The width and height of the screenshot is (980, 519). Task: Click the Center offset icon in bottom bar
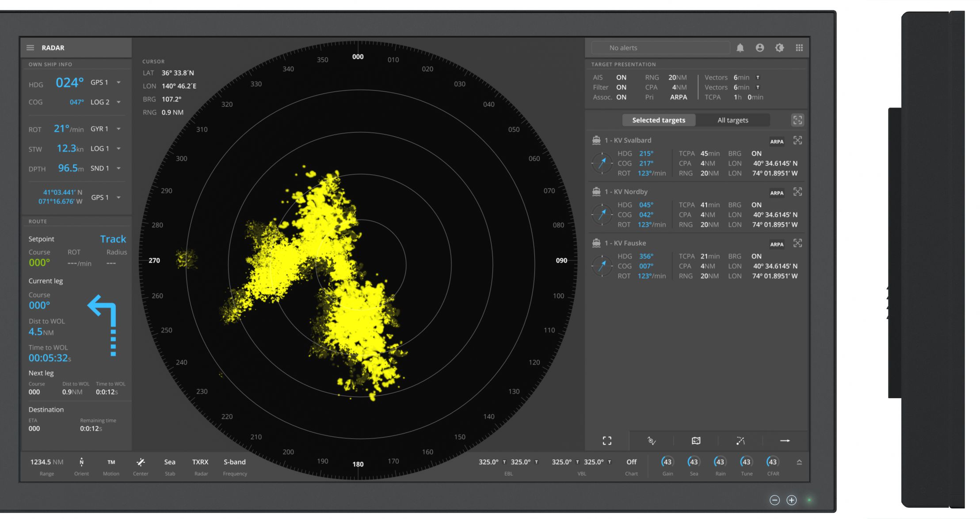coord(141,462)
